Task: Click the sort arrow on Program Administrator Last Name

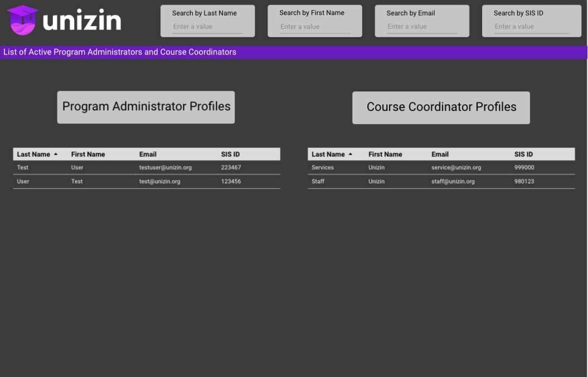Action: click(x=56, y=154)
